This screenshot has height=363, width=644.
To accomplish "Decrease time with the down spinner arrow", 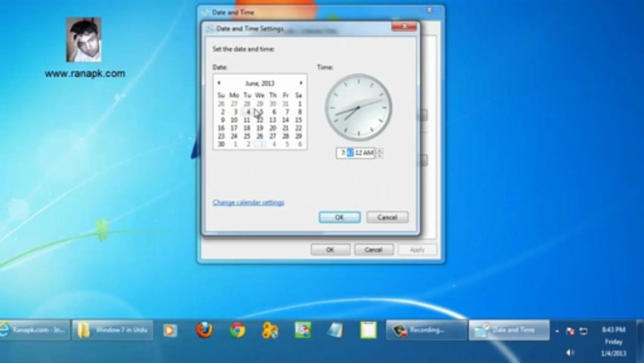I will tap(379, 155).
